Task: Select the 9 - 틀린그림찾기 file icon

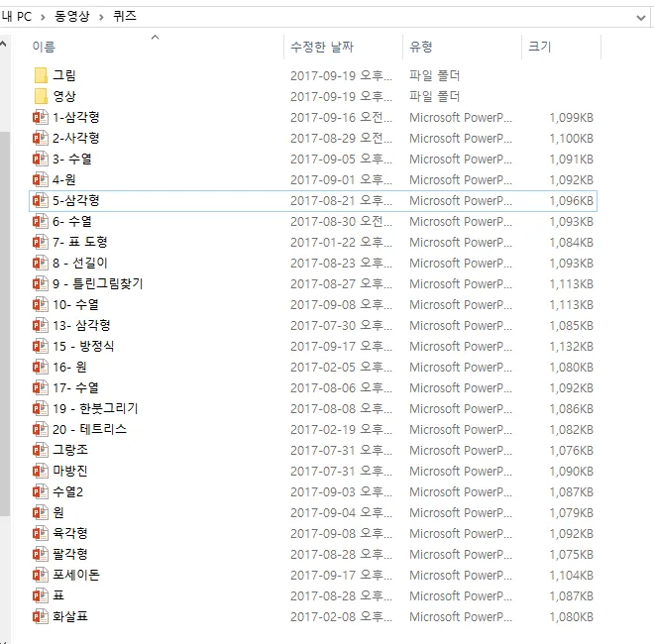Action: tap(41, 284)
